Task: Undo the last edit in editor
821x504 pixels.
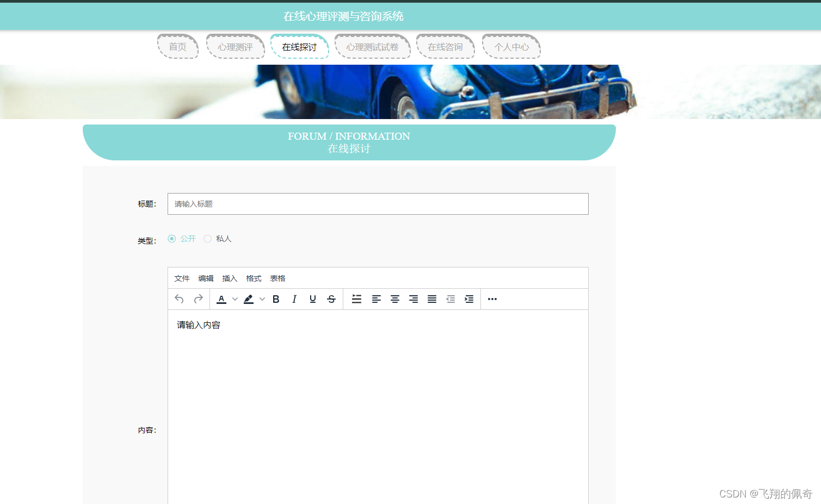Action: pyautogui.click(x=179, y=299)
